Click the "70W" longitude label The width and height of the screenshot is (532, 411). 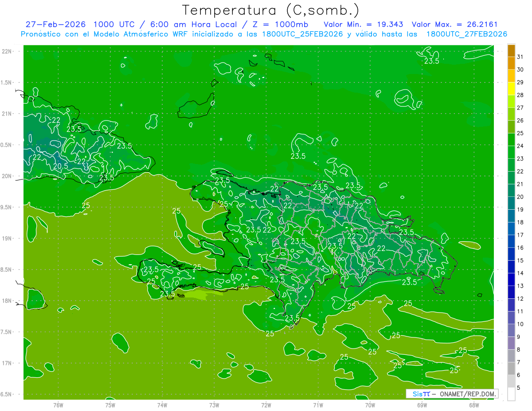click(370, 405)
